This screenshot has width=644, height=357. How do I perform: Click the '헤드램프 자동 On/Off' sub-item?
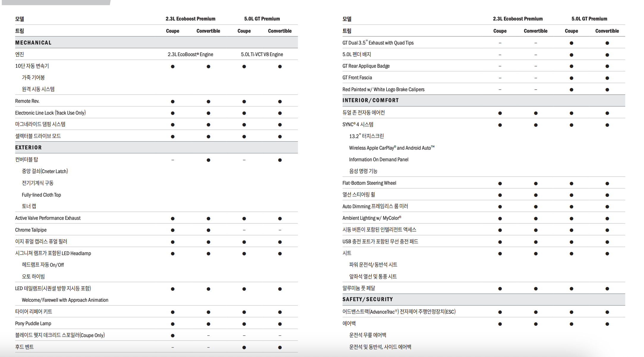[x=43, y=265]
